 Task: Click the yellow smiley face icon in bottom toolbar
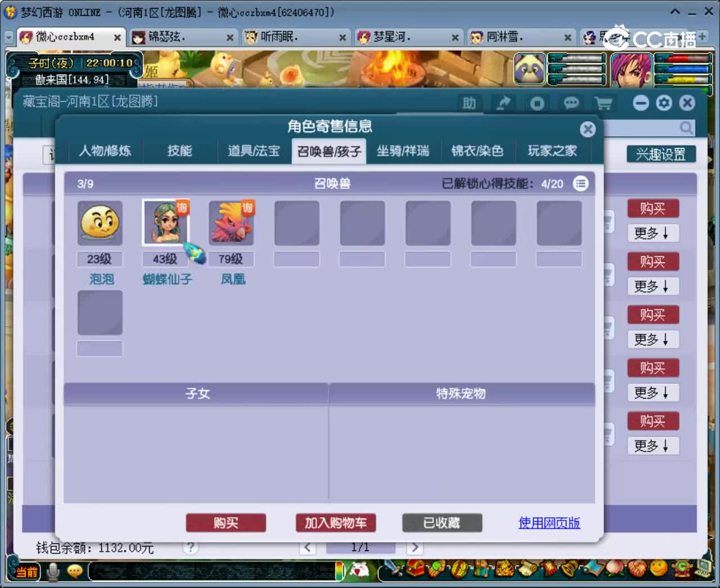tap(659, 569)
